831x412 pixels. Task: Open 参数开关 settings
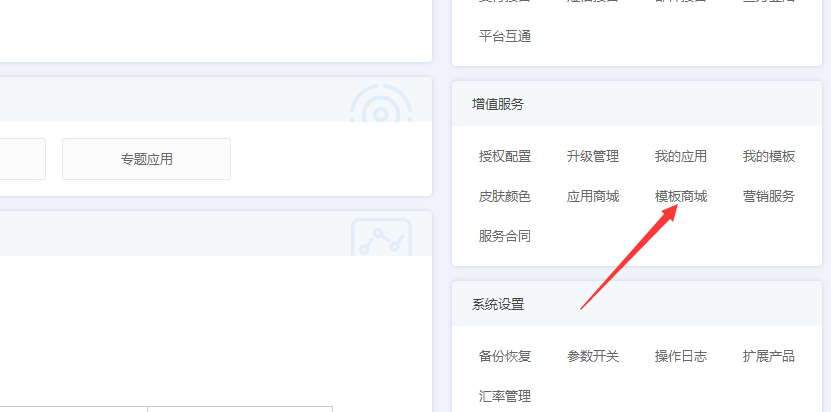pyautogui.click(x=593, y=356)
